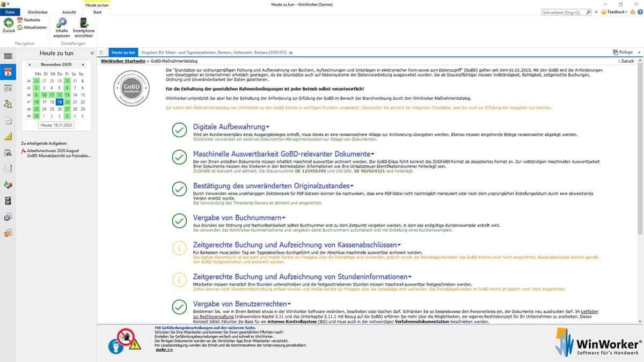Screen dimensions: 644x362
Task: Open the dark binder icon in sidebar
Action: pos(8,201)
